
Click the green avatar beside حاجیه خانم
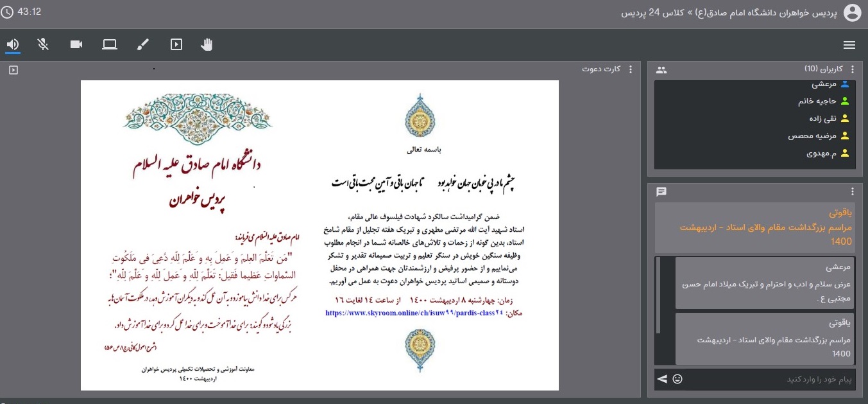(x=845, y=101)
